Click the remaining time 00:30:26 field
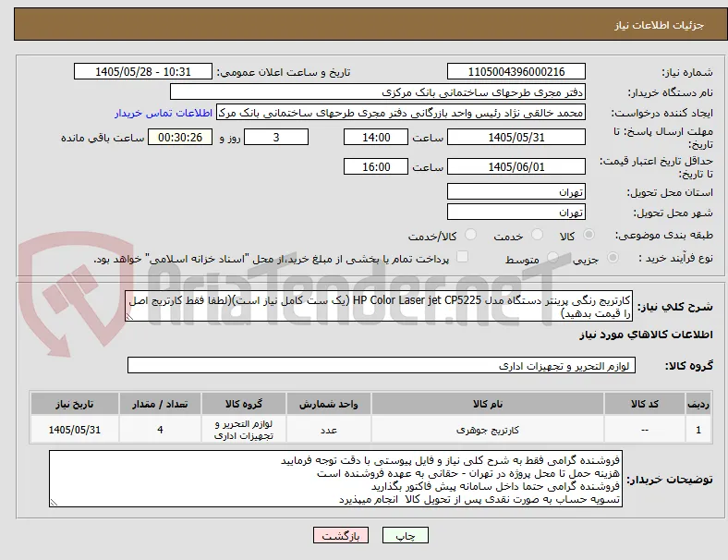 (x=180, y=137)
